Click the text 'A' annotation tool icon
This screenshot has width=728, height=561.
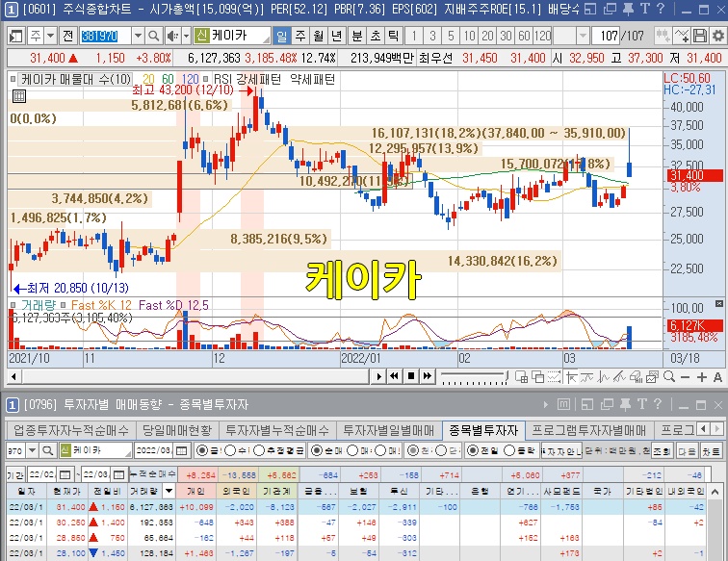pos(717,377)
